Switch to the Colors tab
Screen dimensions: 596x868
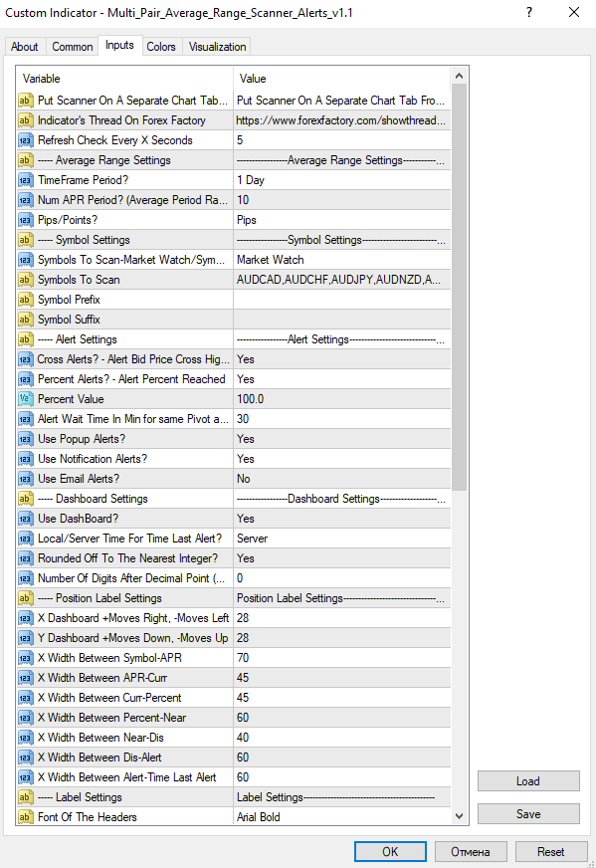pyautogui.click(x=160, y=46)
